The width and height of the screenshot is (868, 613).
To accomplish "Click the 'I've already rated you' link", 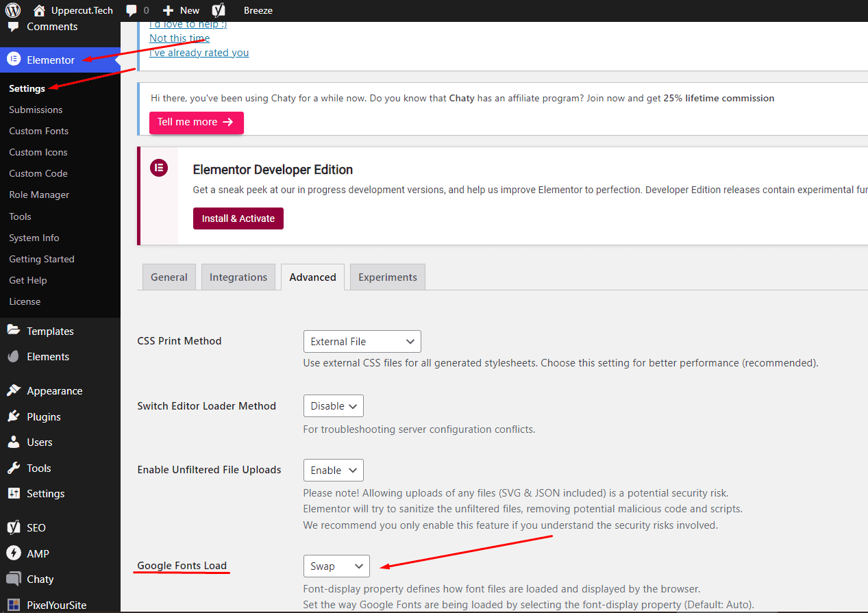I will [x=199, y=53].
